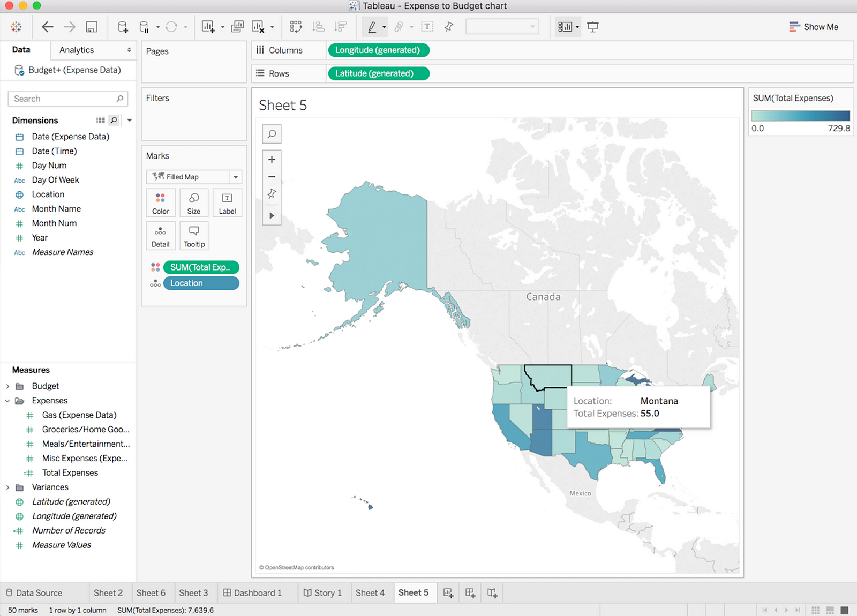Image resolution: width=857 pixels, height=616 pixels.
Task: Open the show/hide cards dropdown arrow
Action: [577, 27]
